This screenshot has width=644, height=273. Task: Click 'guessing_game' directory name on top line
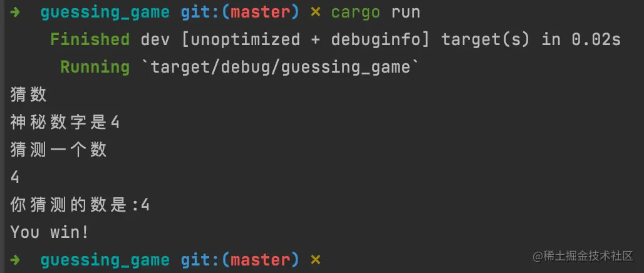pos(105,13)
